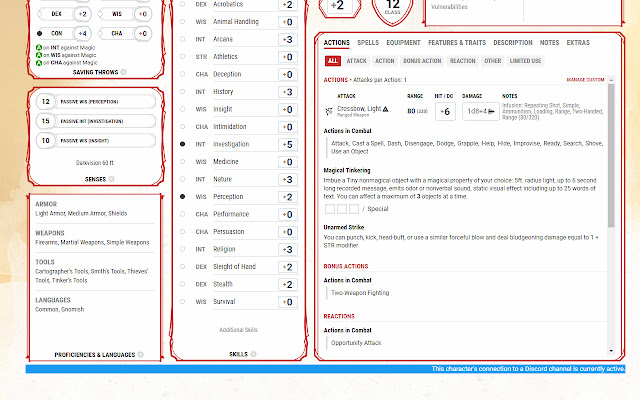The width and height of the screenshot is (640, 400).
Task: Roll Survival +0 check
Action: pyautogui.click(x=288, y=302)
